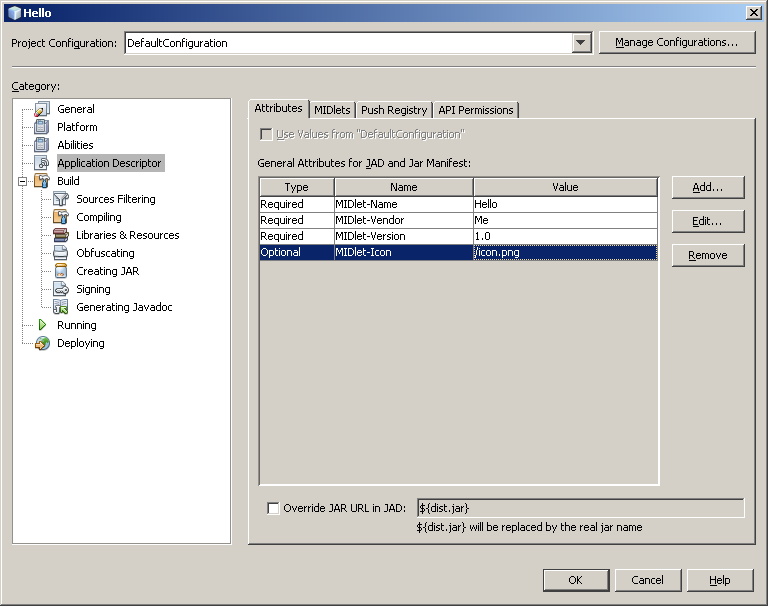Image resolution: width=768 pixels, height=606 pixels.
Task: Click the Signing icon
Action: coord(61,289)
